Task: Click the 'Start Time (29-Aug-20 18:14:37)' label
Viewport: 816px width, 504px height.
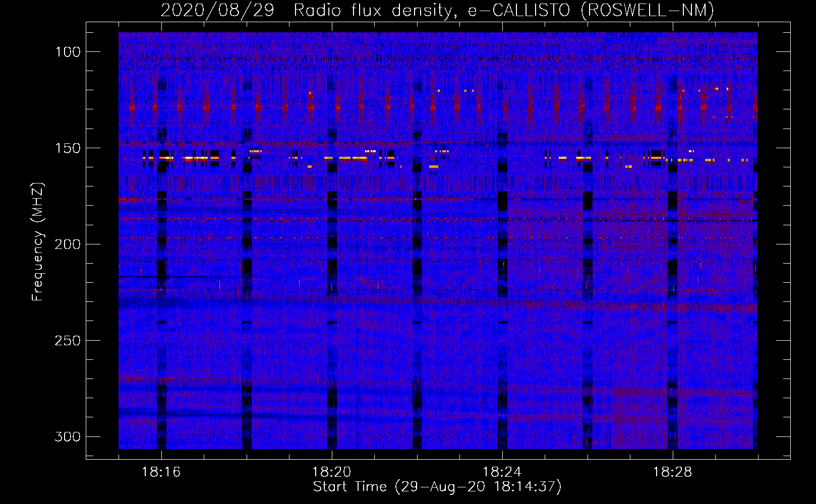Action: (x=437, y=487)
